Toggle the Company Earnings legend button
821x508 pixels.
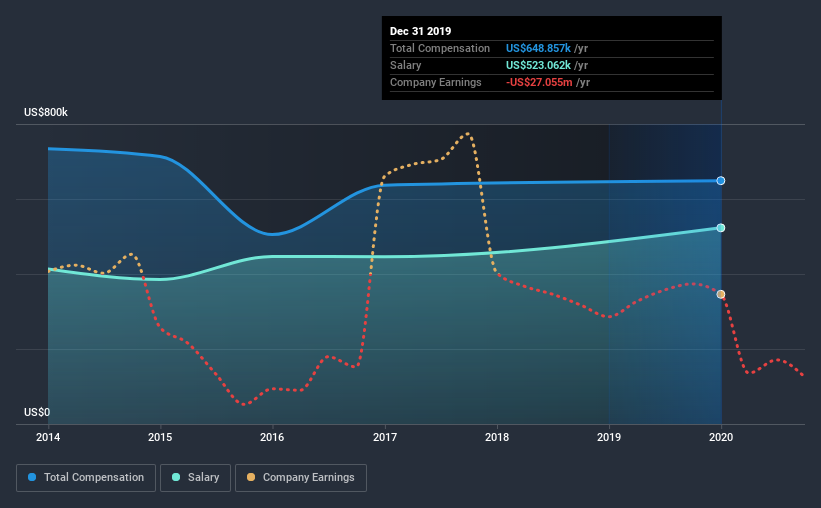coord(301,478)
